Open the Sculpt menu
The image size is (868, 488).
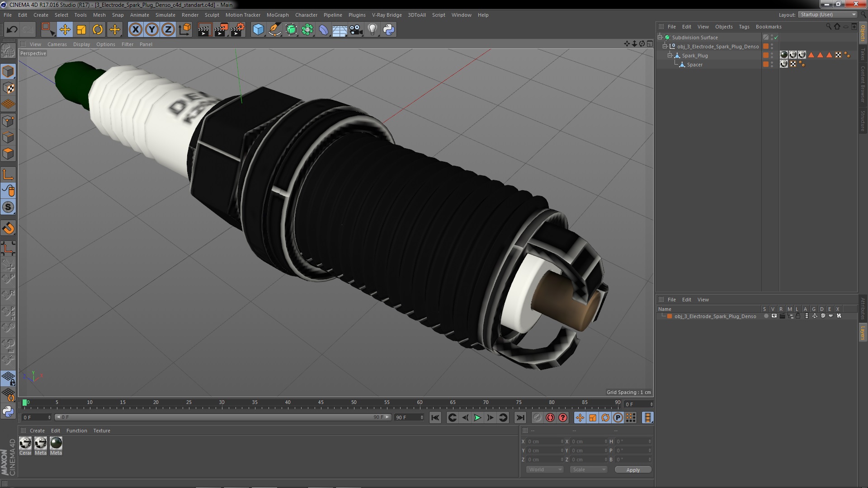point(212,15)
